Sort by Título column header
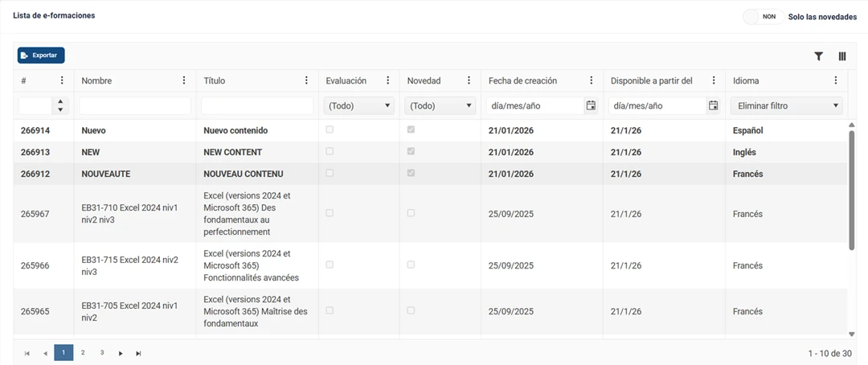868x365 pixels. (x=215, y=81)
